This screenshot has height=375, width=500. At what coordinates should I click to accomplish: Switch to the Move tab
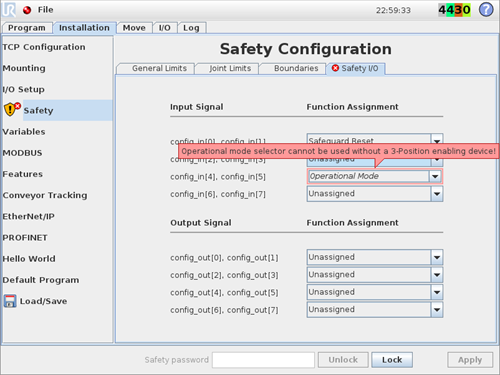tap(134, 28)
